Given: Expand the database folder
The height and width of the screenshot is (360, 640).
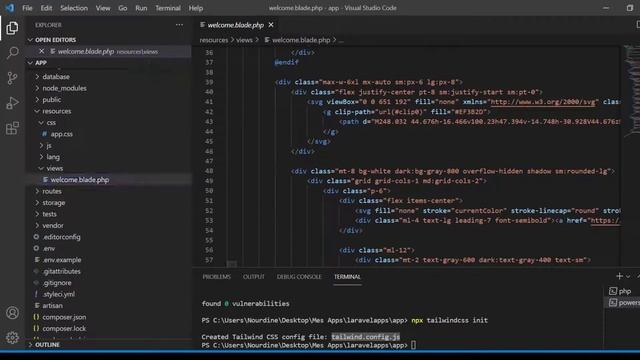Looking at the screenshot, I should (x=56, y=77).
